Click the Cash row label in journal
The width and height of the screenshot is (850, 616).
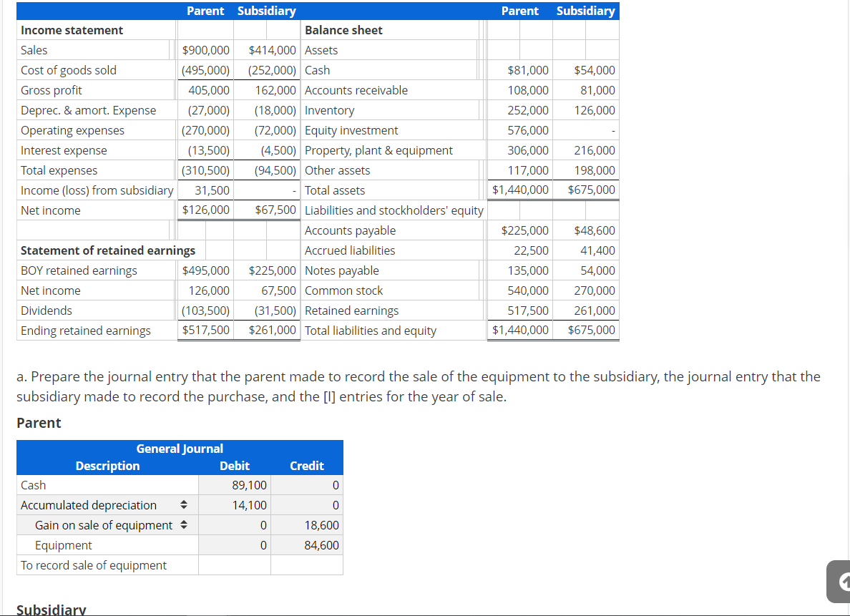tap(33, 485)
